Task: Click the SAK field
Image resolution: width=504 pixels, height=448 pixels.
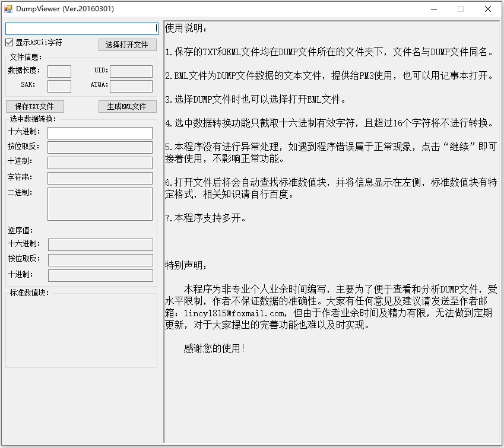Action: (x=59, y=86)
